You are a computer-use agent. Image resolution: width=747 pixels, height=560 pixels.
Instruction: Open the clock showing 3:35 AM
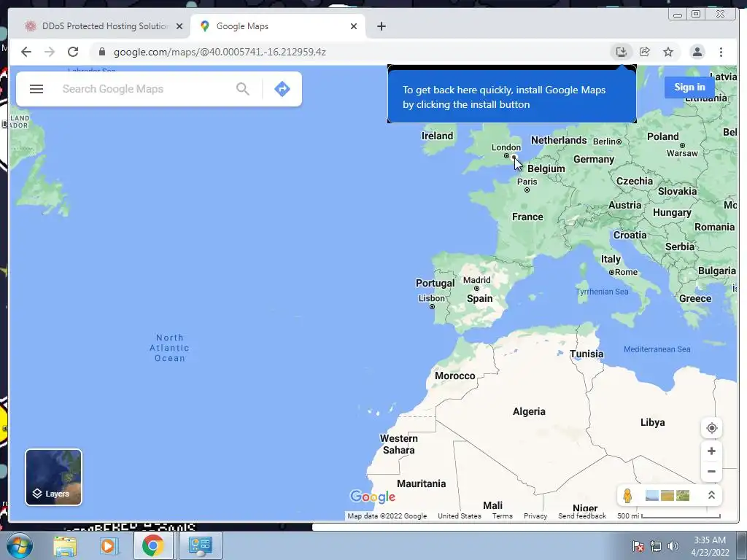[x=709, y=546]
